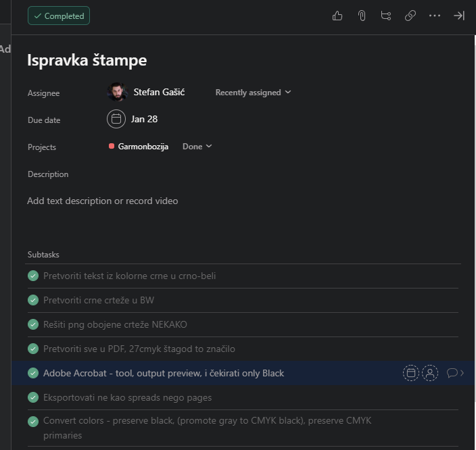Open the 'Done' section dropdown
Image resolution: width=476 pixels, height=450 pixels.
click(x=197, y=147)
